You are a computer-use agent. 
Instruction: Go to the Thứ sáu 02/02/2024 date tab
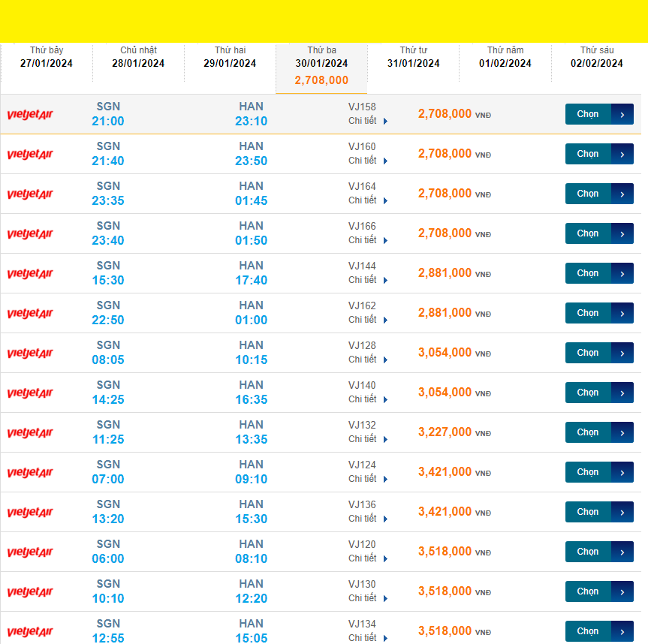point(597,58)
